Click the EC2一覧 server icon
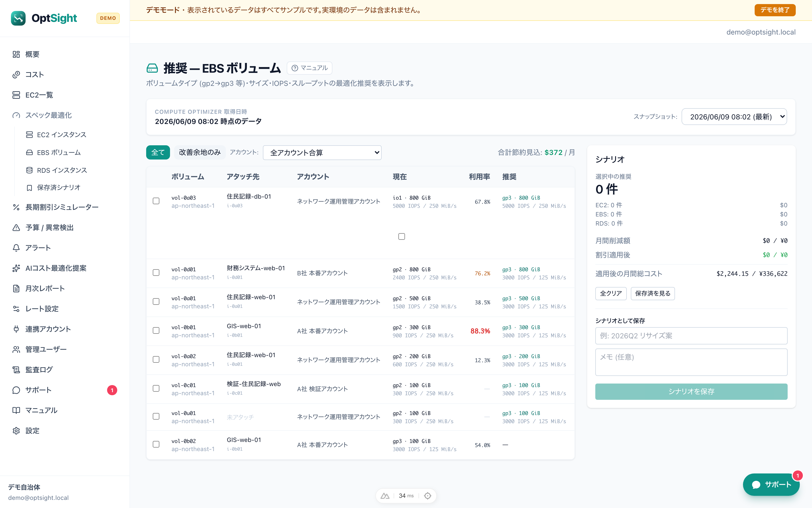Viewport: 812px width, 508px height. [16, 95]
